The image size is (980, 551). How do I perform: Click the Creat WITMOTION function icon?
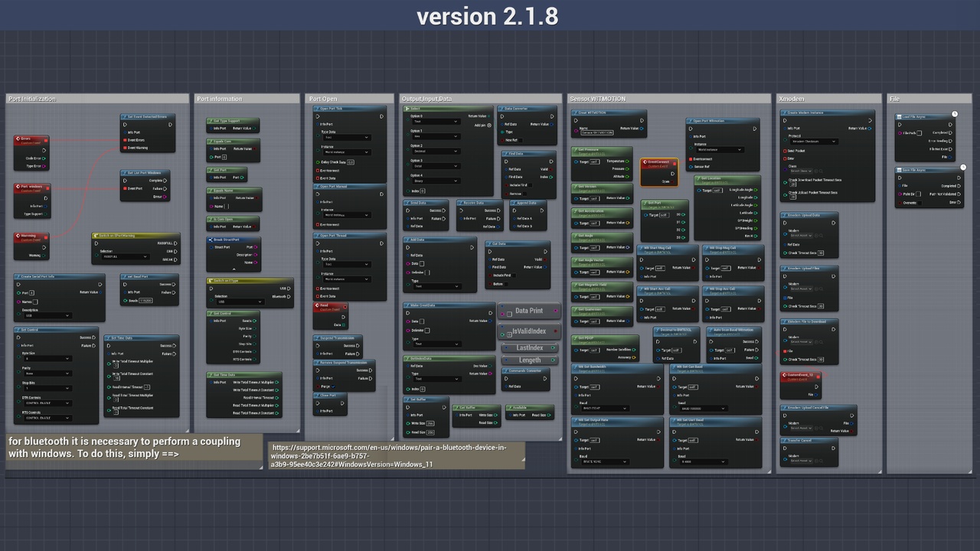(576, 112)
